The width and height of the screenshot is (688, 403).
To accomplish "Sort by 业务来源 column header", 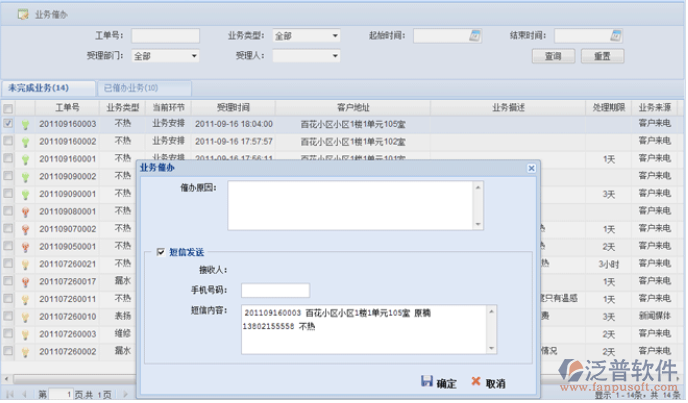I will point(655,108).
